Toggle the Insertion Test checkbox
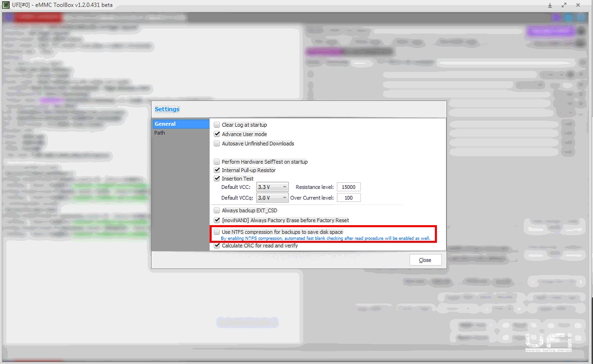Screen dimensions: 593x364 (217, 178)
